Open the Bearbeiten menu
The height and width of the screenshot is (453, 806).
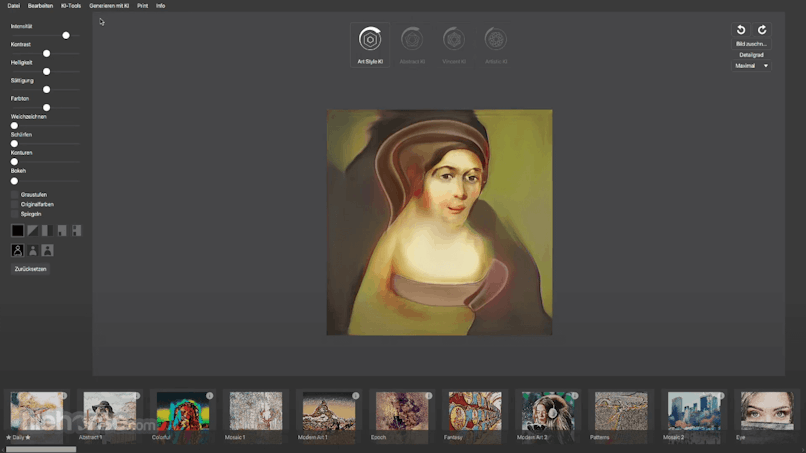[40, 6]
